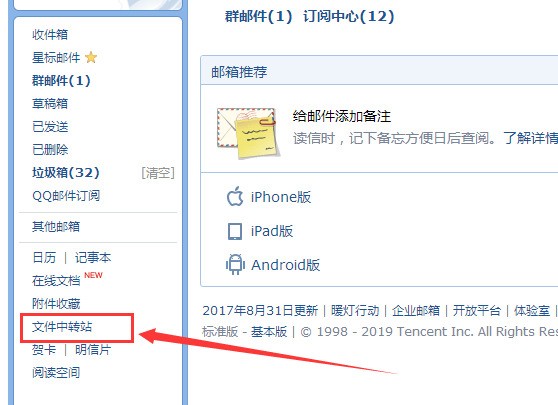This screenshot has width=558, height=405.
Task: Open 明信片 postcard link
Action: [93, 350]
